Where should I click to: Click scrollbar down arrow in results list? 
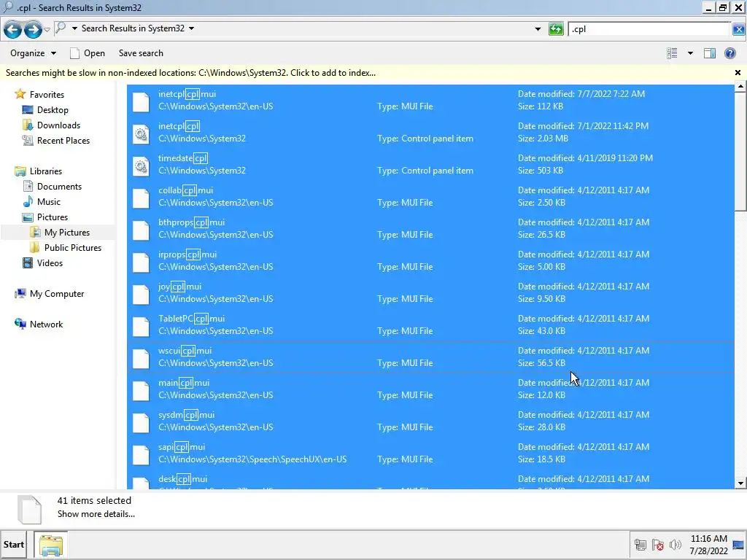click(740, 483)
